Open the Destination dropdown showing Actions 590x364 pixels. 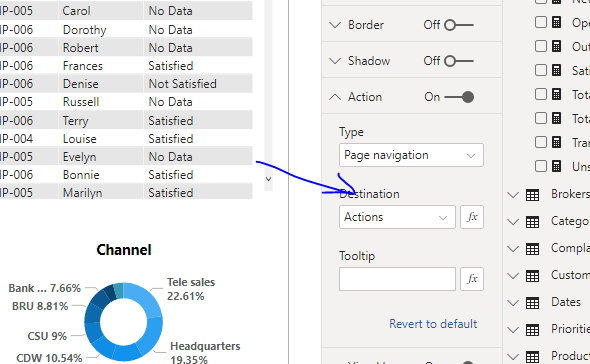point(397,217)
